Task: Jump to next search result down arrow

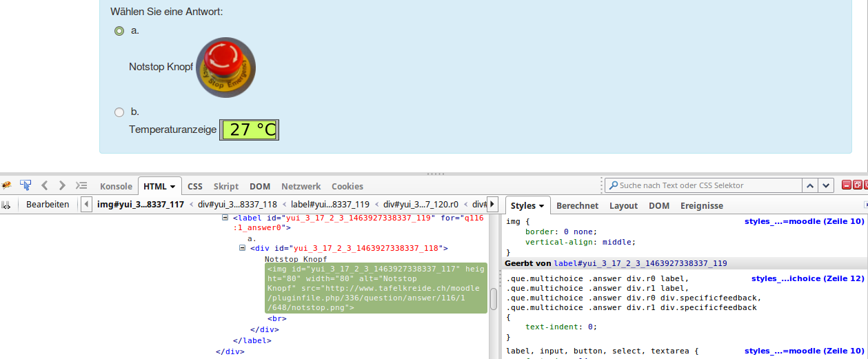Action: point(827,185)
